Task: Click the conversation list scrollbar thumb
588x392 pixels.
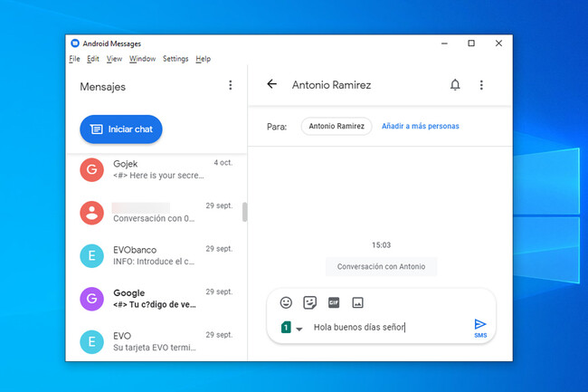Action: click(244, 212)
